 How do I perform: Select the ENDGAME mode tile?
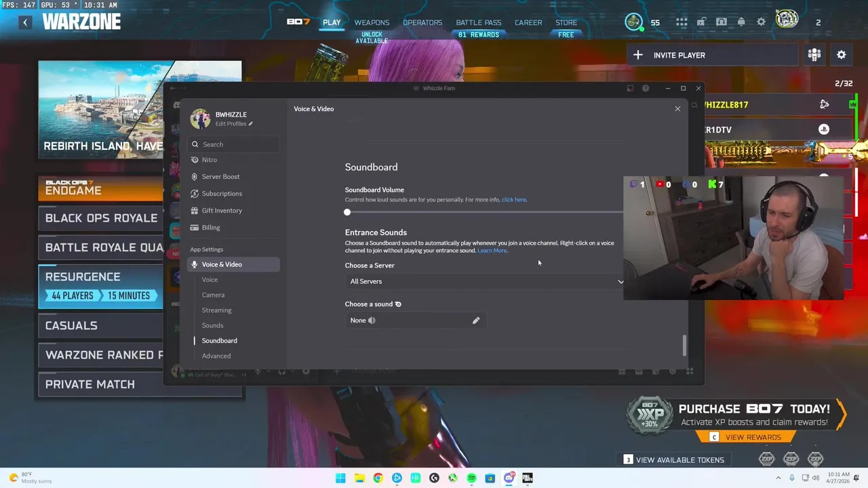100,188
